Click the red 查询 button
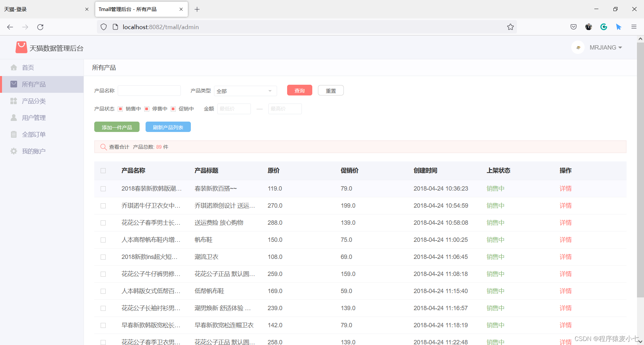This screenshot has height=345, width=644. [300, 90]
